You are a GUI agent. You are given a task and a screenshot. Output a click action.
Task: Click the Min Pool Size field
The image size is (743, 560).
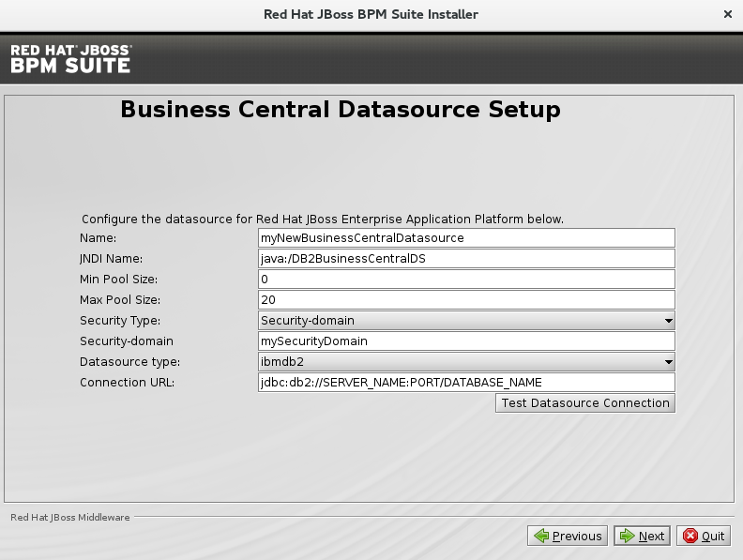[467, 279]
